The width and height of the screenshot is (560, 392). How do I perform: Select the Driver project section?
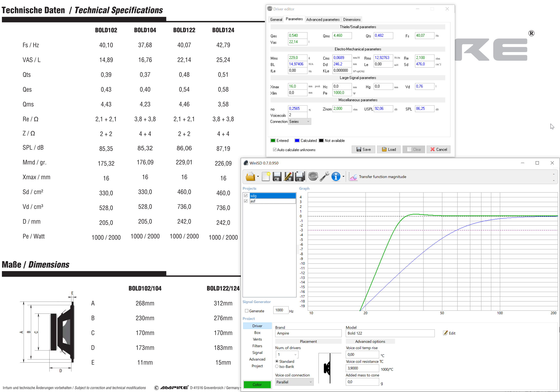tap(257, 326)
